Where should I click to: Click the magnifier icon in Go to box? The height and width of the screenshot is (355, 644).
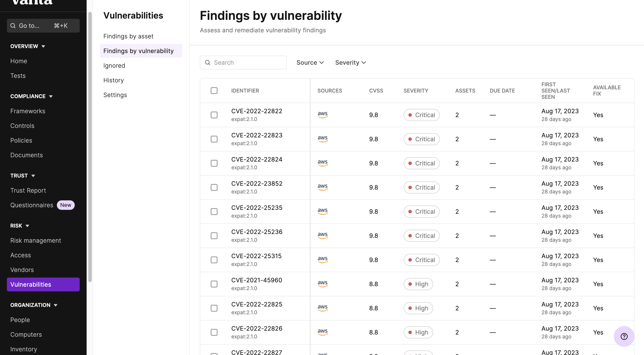(13, 25)
